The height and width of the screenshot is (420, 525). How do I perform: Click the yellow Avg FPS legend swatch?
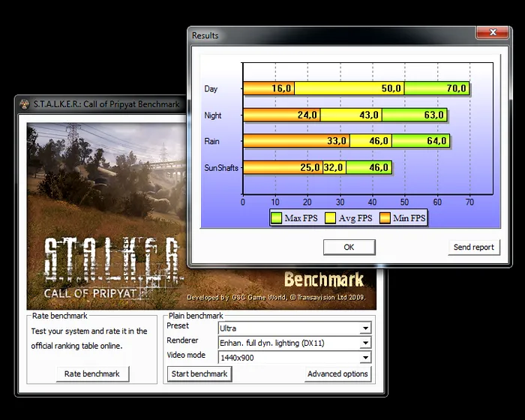(x=330, y=218)
